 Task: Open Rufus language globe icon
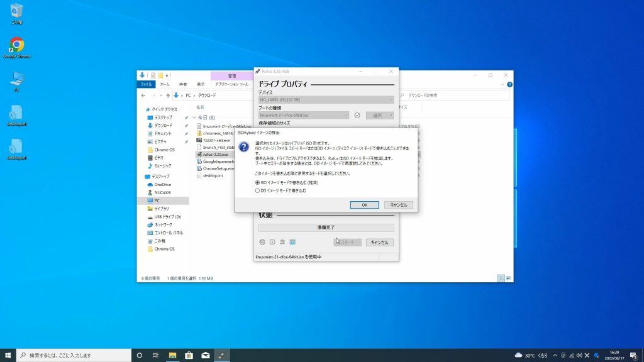pos(262,242)
